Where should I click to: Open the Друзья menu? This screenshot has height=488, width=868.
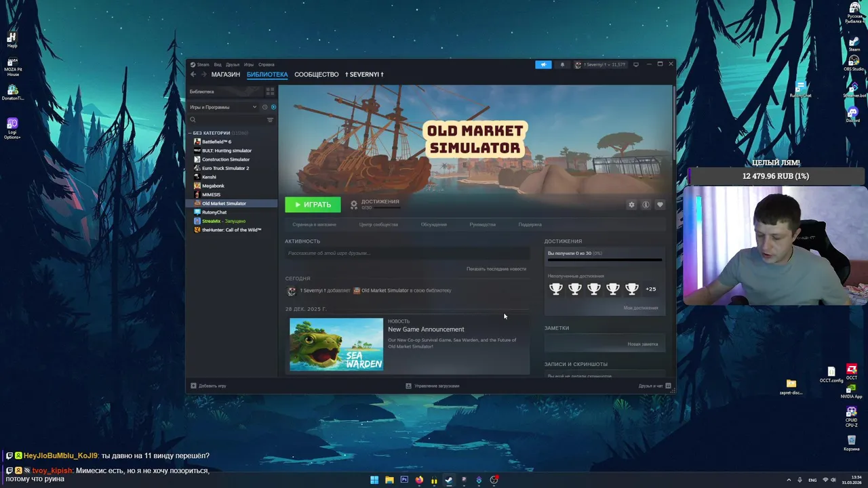coord(233,64)
